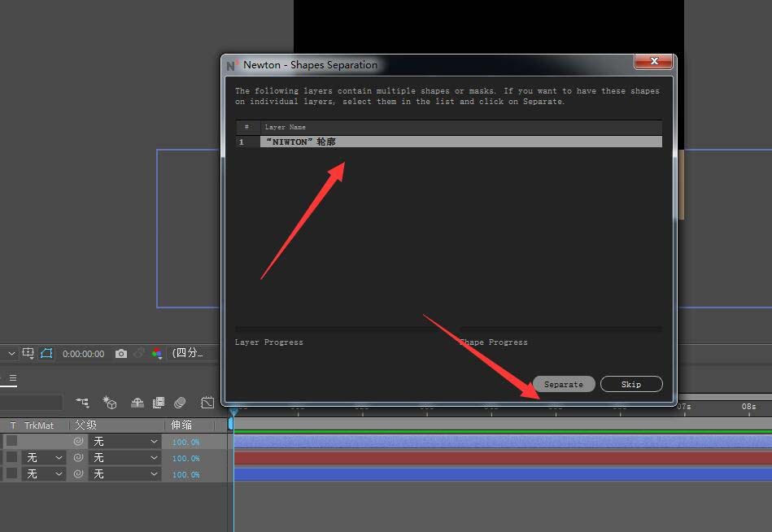Enable the motion blur icon
The image size is (772, 532).
point(181,403)
